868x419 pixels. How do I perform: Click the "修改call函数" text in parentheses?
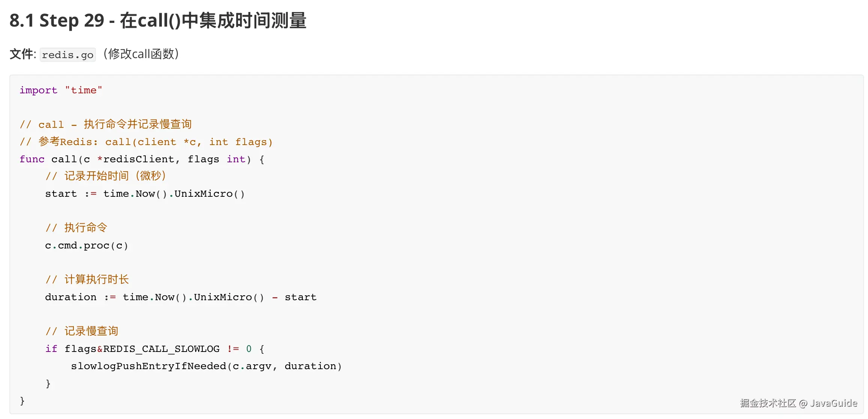[141, 54]
